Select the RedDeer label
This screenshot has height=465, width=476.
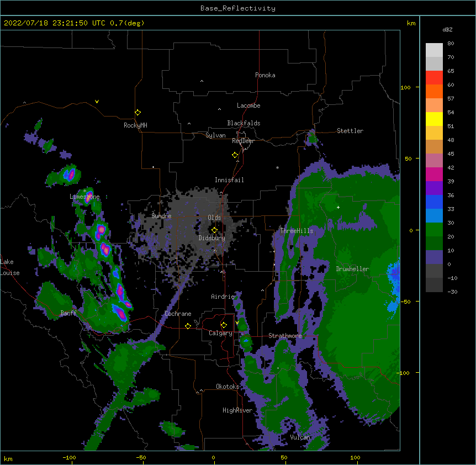[243, 141]
